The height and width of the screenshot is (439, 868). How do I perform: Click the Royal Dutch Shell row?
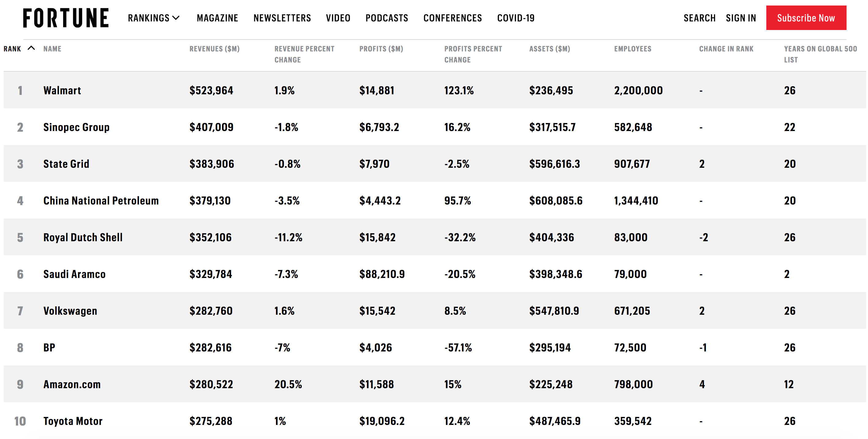(83, 237)
